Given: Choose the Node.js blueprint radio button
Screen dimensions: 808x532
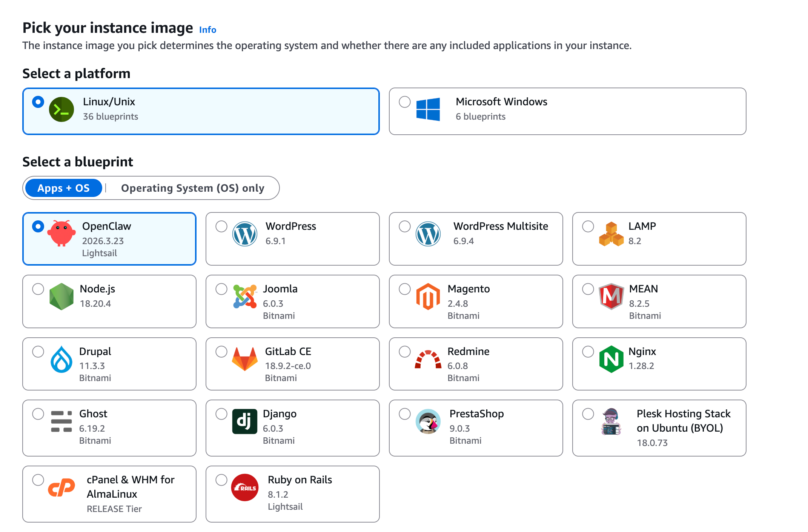Looking at the screenshot, I should tap(38, 289).
